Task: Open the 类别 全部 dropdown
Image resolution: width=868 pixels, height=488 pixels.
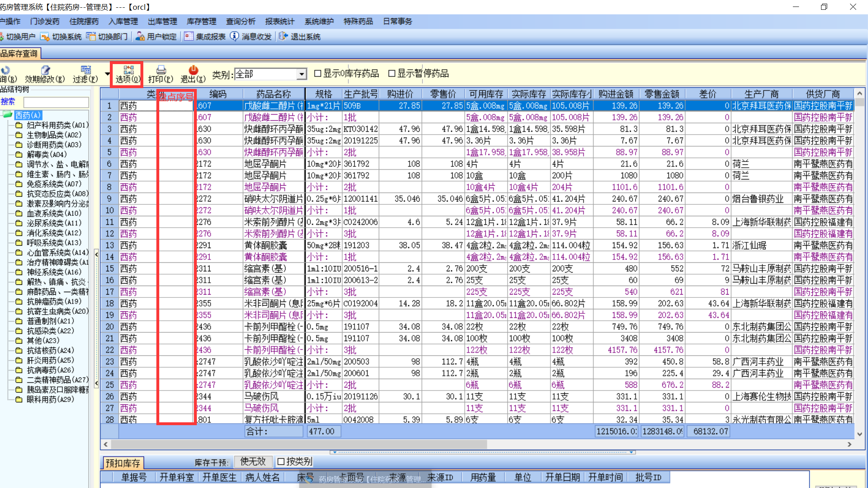Action: (x=301, y=74)
